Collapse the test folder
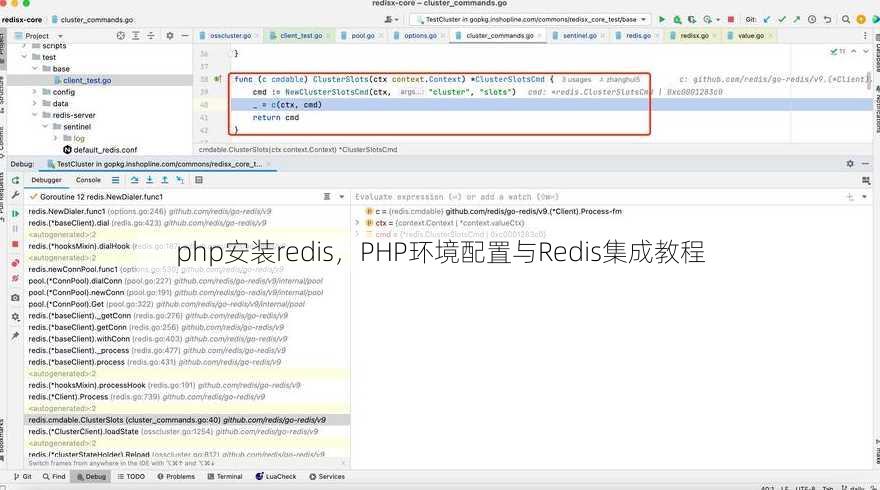Image resolution: width=880 pixels, height=490 pixels. pyautogui.click(x=24, y=57)
